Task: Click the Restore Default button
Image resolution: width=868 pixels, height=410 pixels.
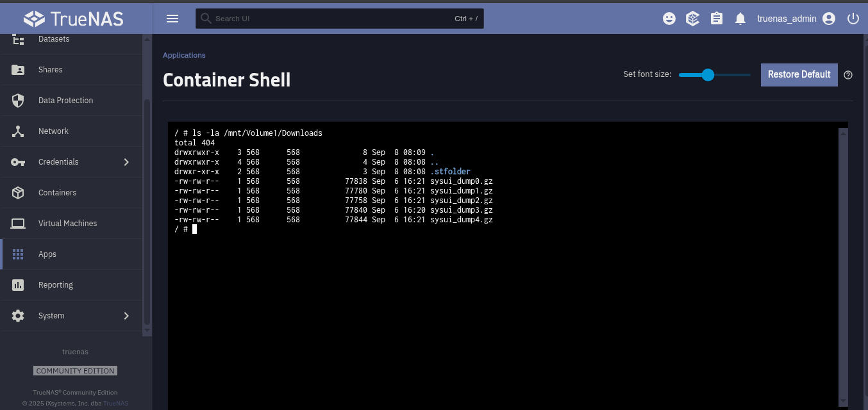Action: [x=799, y=74]
